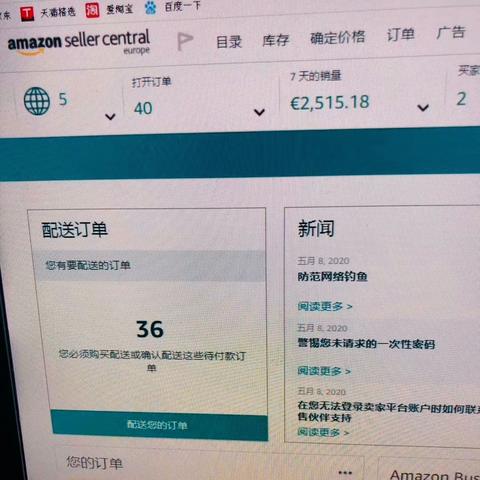Image resolution: width=480 pixels, height=480 pixels.
Task: Open 阅读更多 link under 防范网络钓鱼
Action: pyautogui.click(x=325, y=306)
